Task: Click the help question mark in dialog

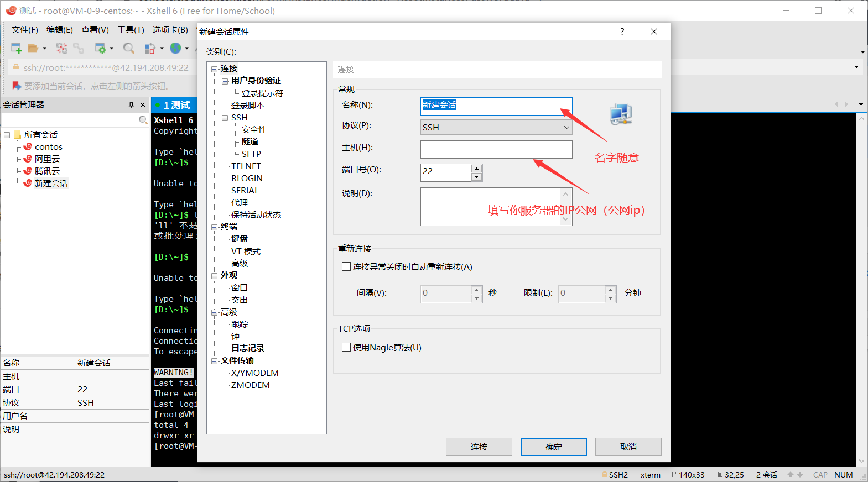Action: tap(622, 32)
